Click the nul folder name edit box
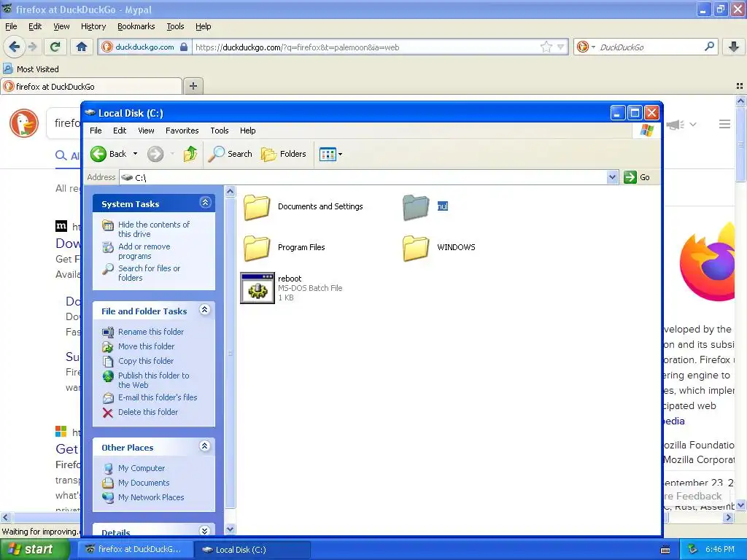This screenshot has width=747, height=560. click(x=443, y=206)
